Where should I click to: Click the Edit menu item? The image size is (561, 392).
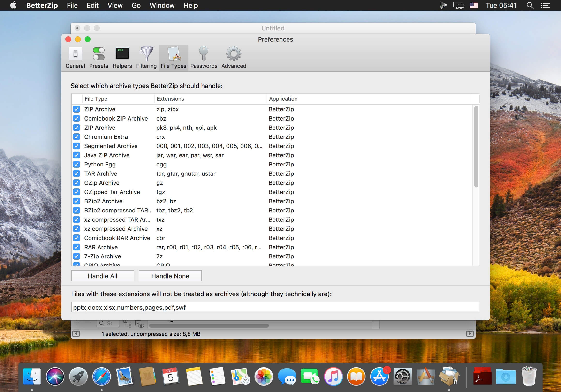[92, 5]
